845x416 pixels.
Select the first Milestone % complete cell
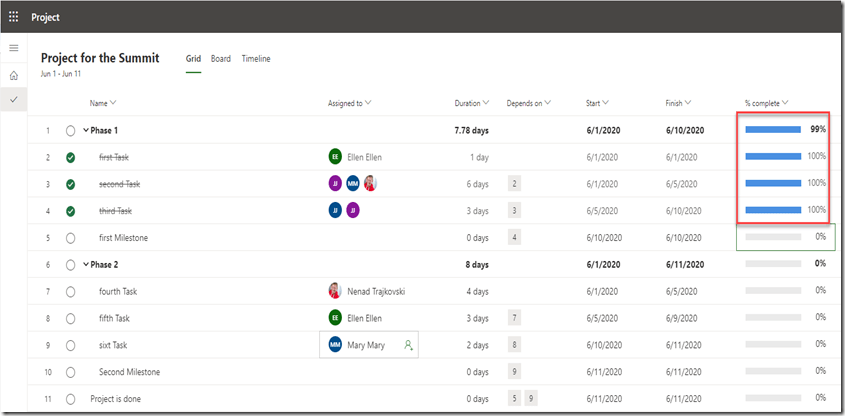(x=785, y=238)
